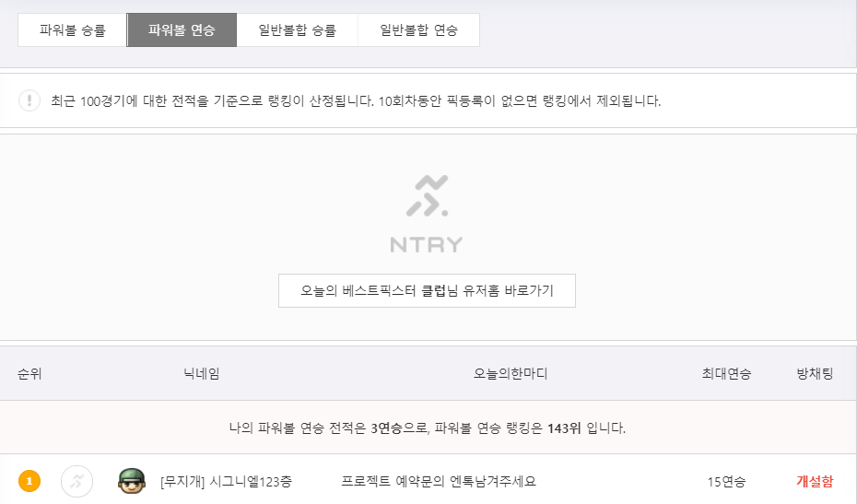The width and height of the screenshot is (857, 504).
Task: Click the circular NTRY level icon in row one
Action: pos(76,481)
